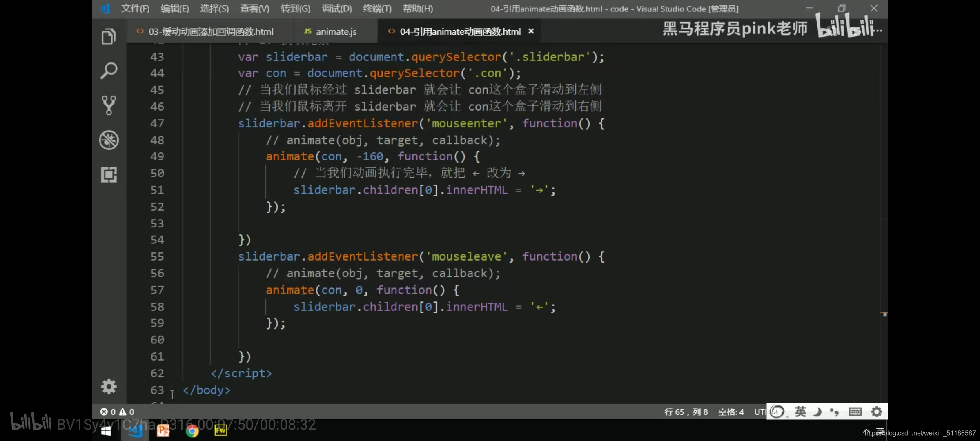This screenshot has height=441, width=980.
Task: Click the errors and warnings status indicator
Action: pyautogui.click(x=118, y=412)
